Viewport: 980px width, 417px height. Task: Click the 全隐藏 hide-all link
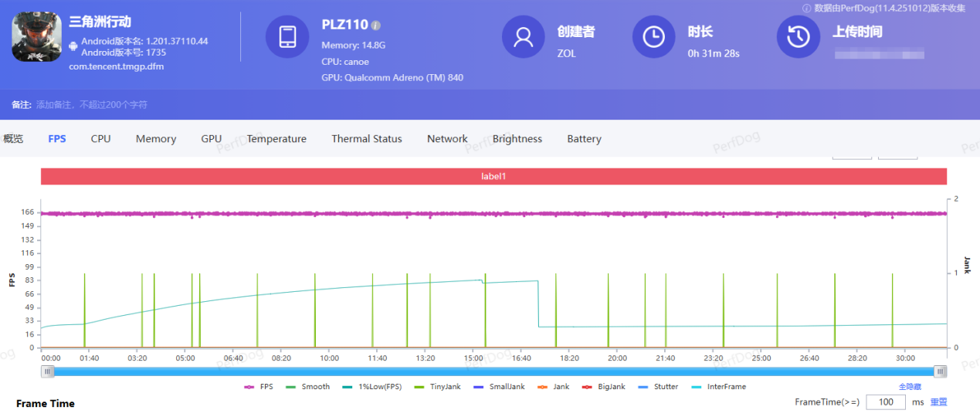pyautogui.click(x=909, y=387)
